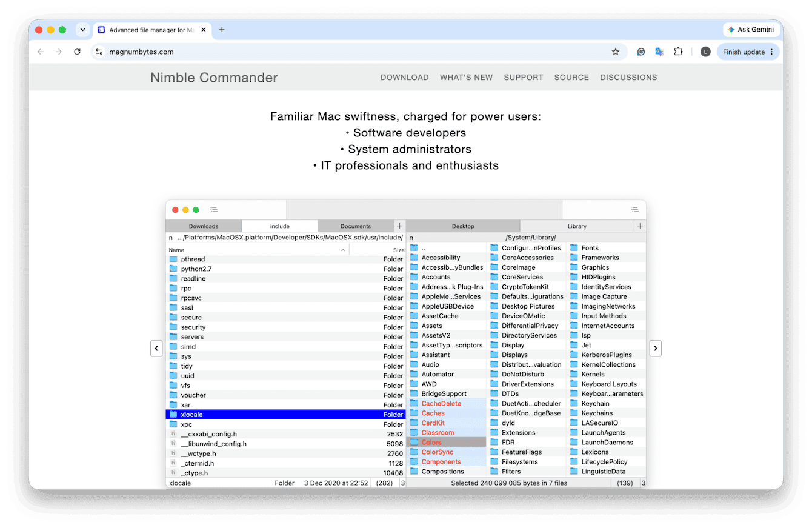Add a tab in right panel
This screenshot has height=528, width=812.
tap(640, 226)
